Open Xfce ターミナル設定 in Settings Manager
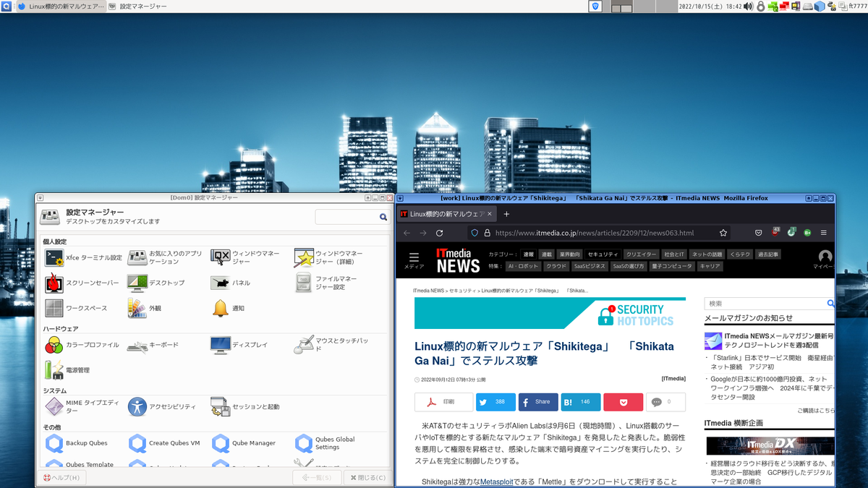The height and width of the screenshot is (488, 868). click(84, 258)
